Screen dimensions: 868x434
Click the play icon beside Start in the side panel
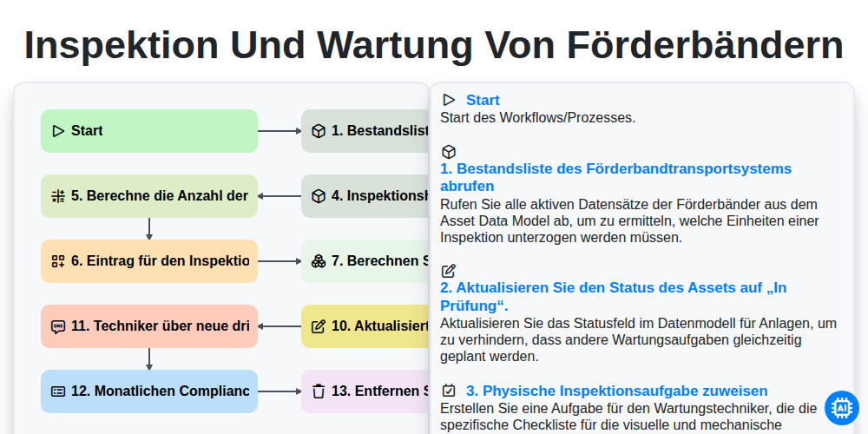(x=449, y=100)
